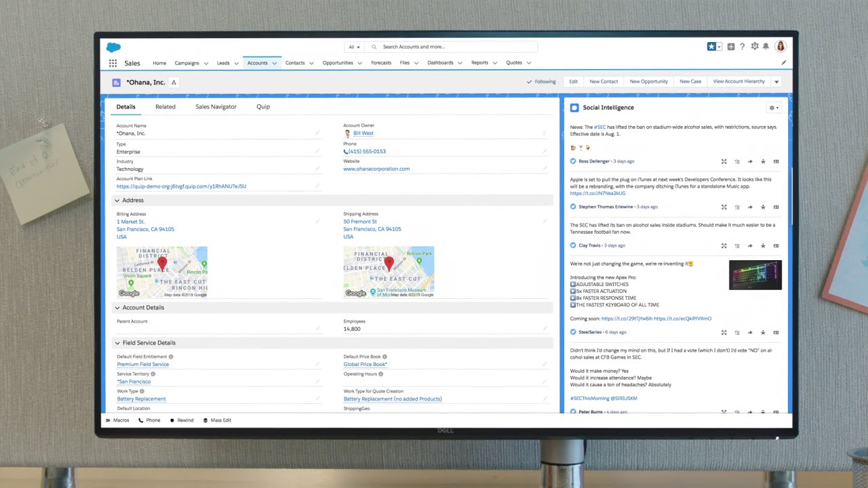Image resolution: width=868 pixels, height=488 pixels.
Task: Open Rewind in the utility bar
Action: 182,420
